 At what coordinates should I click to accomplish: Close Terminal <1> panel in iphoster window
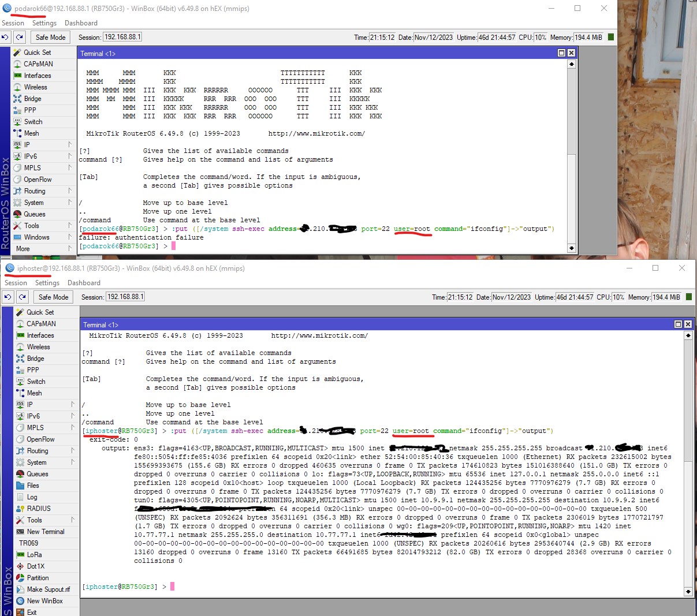pos(688,324)
